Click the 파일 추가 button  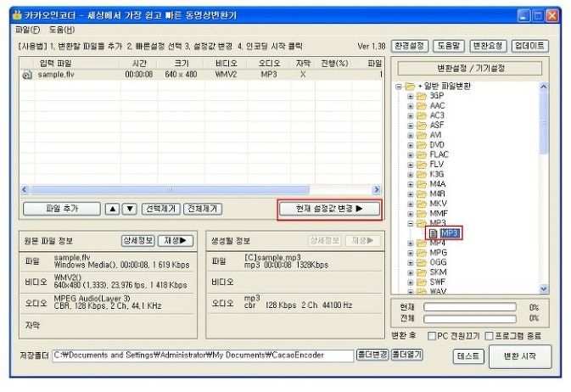pos(62,209)
